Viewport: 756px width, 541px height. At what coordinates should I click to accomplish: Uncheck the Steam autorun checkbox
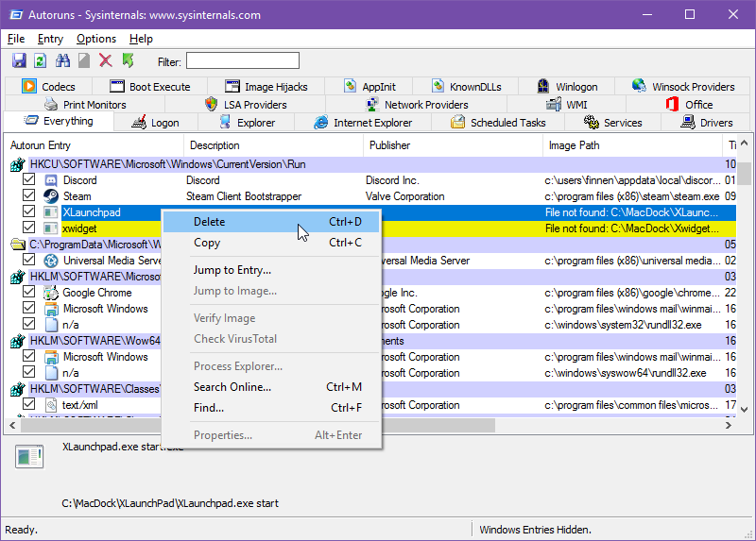(x=29, y=195)
